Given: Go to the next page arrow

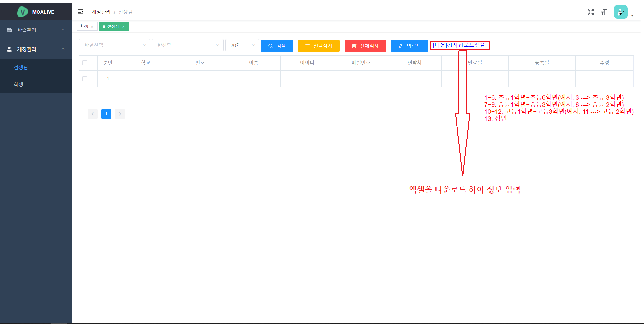Looking at the screenshot, I should coord(120,114).
